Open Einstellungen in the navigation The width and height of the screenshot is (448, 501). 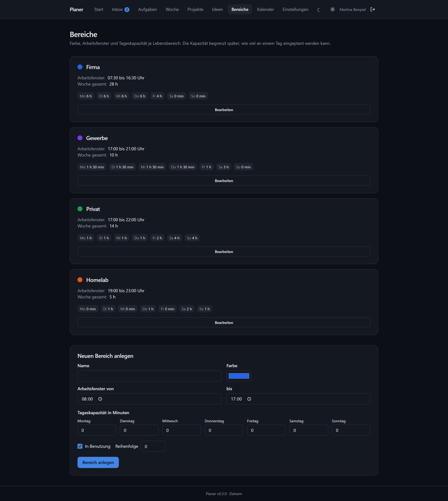(295, 9)
